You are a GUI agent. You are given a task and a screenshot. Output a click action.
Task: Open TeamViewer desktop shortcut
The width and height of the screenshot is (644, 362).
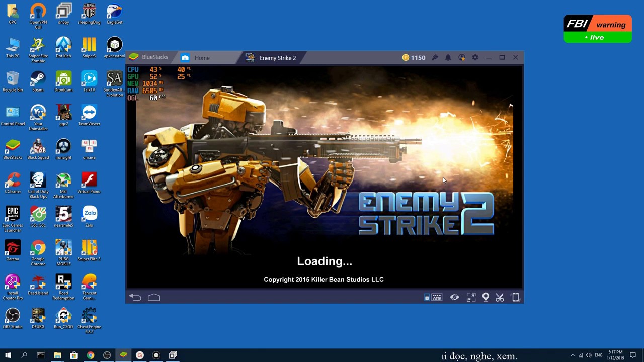[x=89, y=115]
